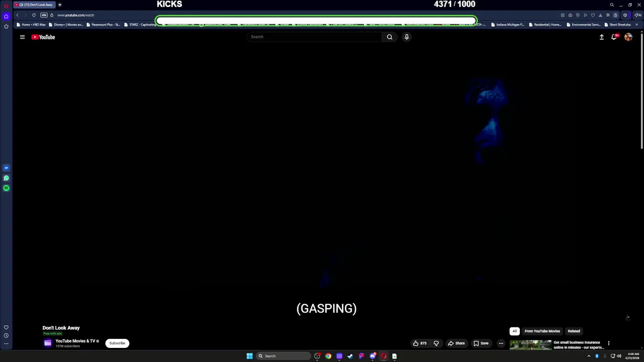This screenshot has height=362, width=644.
Task: Open the Paramount Plus bookmark
Action: (x=103, y=25)
